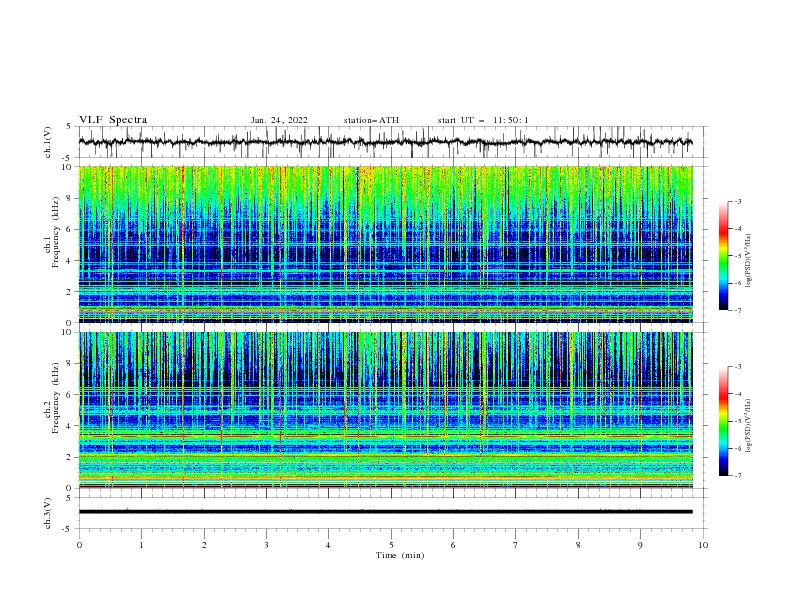This screenshot has width=792, height=612.
Task: Click the "Time (min)" axis title
Action: pos(400,555)
